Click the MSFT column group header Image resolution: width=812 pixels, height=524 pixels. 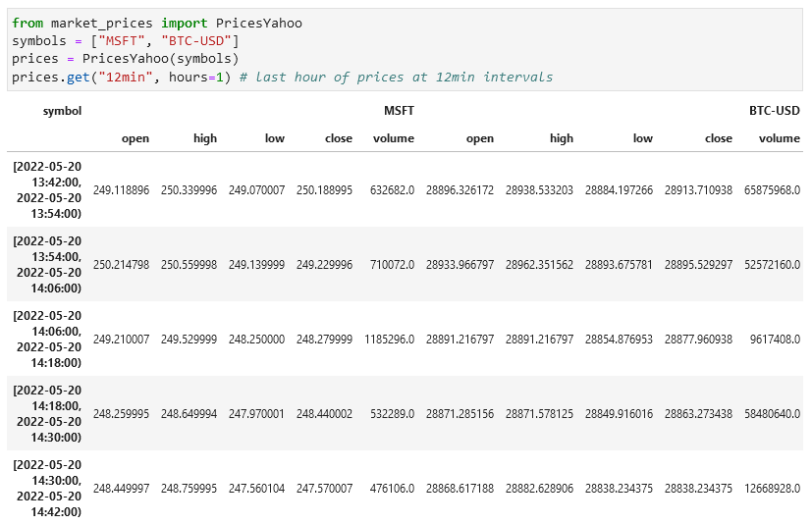pyautogui.click(x=399, y=111)
